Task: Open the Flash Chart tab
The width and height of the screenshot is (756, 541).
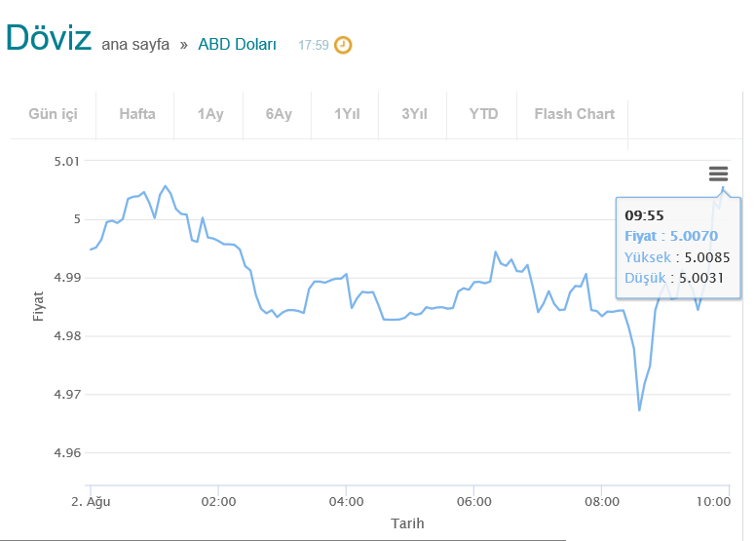Action: pos(574,114)
